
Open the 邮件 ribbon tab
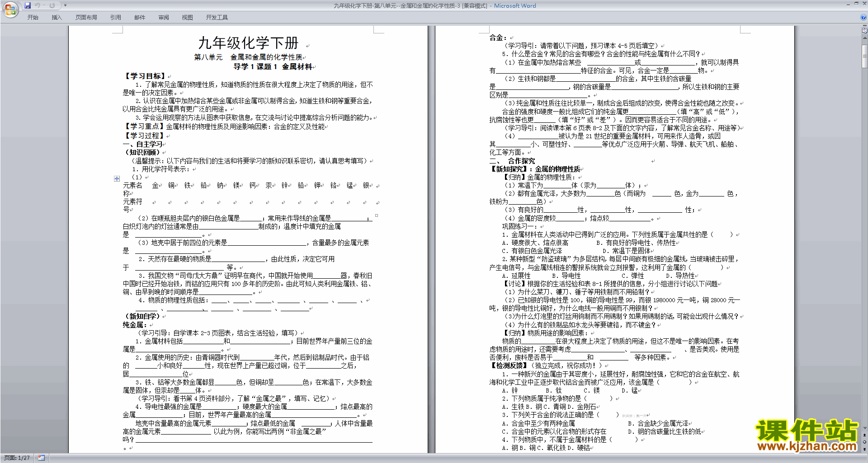click(140, 18)
